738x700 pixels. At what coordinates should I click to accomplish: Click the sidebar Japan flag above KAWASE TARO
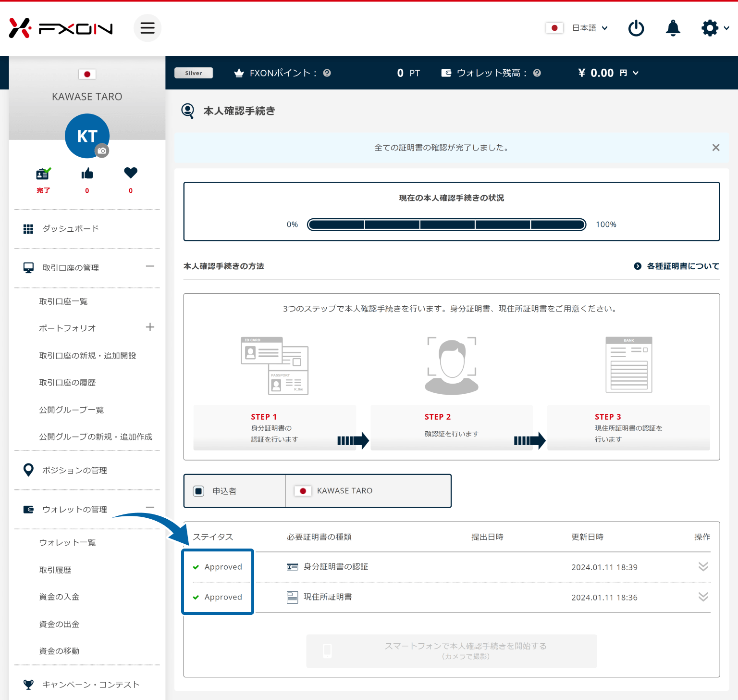[87, 74]
